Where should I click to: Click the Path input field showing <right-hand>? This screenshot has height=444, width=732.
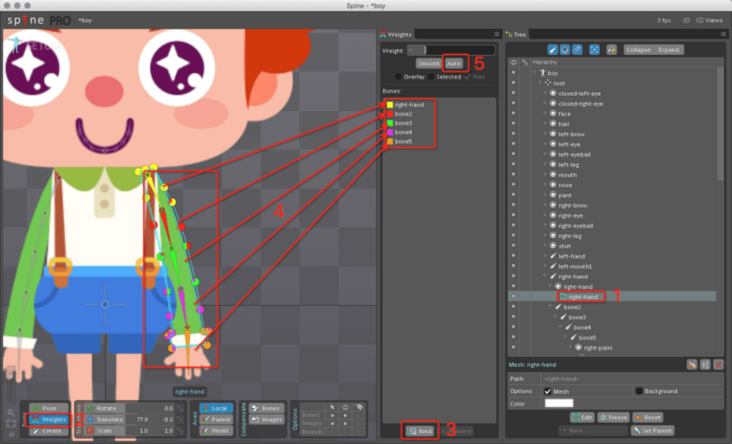[632, 379]
